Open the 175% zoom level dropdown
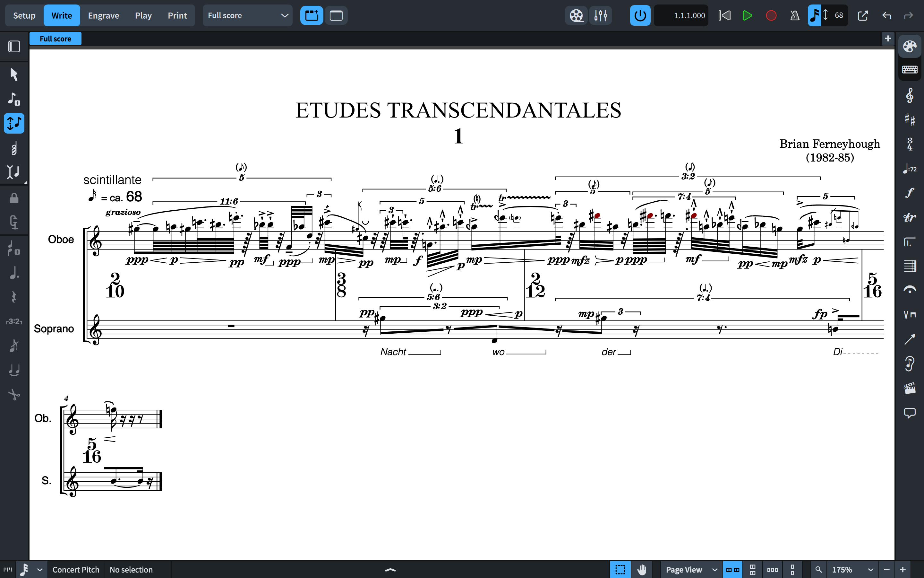The image size is (924, 578). 852,570
